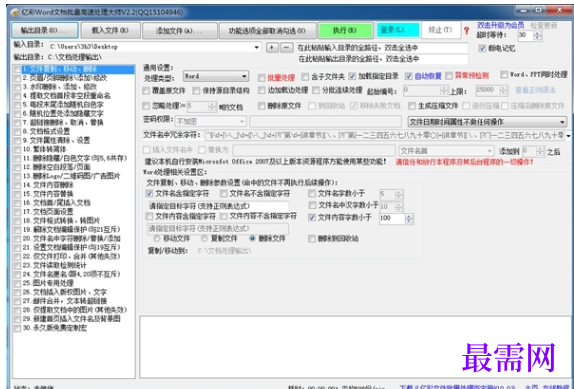Open the 双击升级为会员 link
The width and height of the screenshot is (574, 389).
tap(500, 26)
